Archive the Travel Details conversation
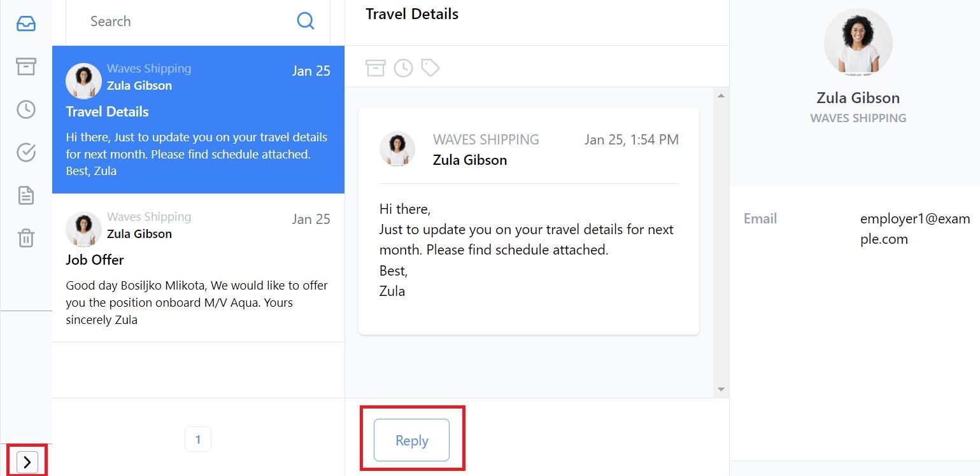Screen dimensions: 980x476 376,67
